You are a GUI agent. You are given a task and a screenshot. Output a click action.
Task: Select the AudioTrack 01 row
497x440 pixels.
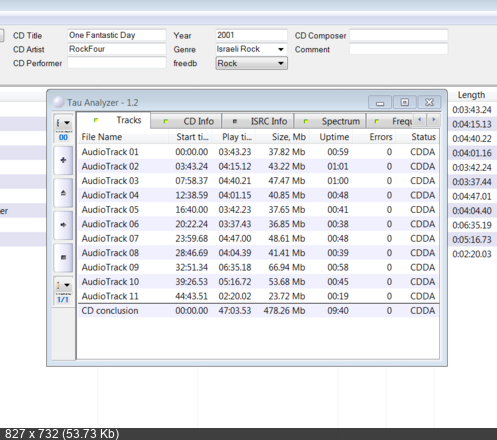click(258, 152)
